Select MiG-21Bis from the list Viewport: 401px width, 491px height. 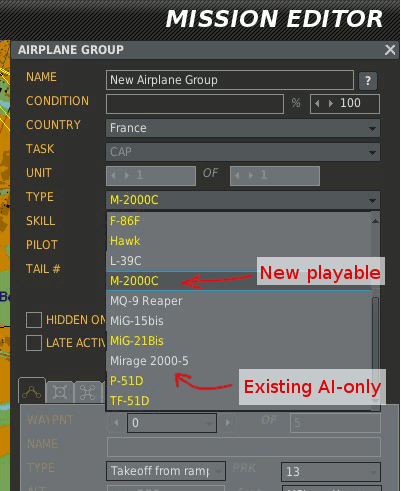pos(238,341)
